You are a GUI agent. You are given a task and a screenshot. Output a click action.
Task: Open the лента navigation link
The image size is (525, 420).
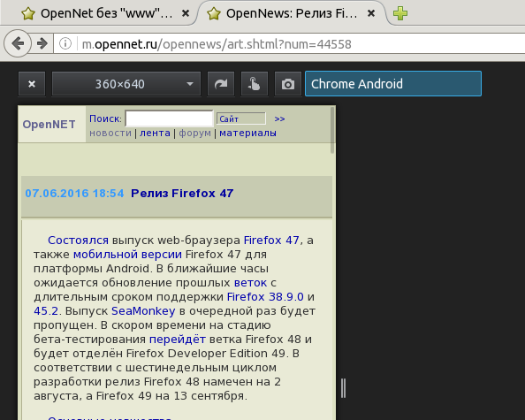[x=155, y=133]
